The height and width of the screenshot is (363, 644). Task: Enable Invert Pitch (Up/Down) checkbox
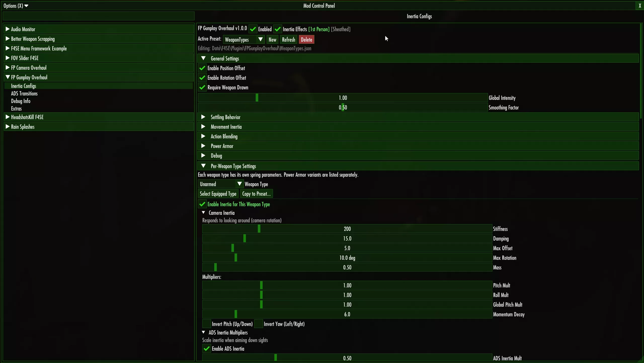click(x=207, y=324)
